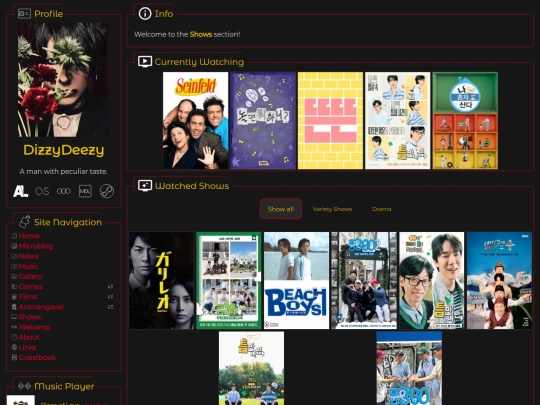Viewport: 540px width, 405px height.
Task: Click the DizzyDeezy username text
Action: [x=64, y=150]
